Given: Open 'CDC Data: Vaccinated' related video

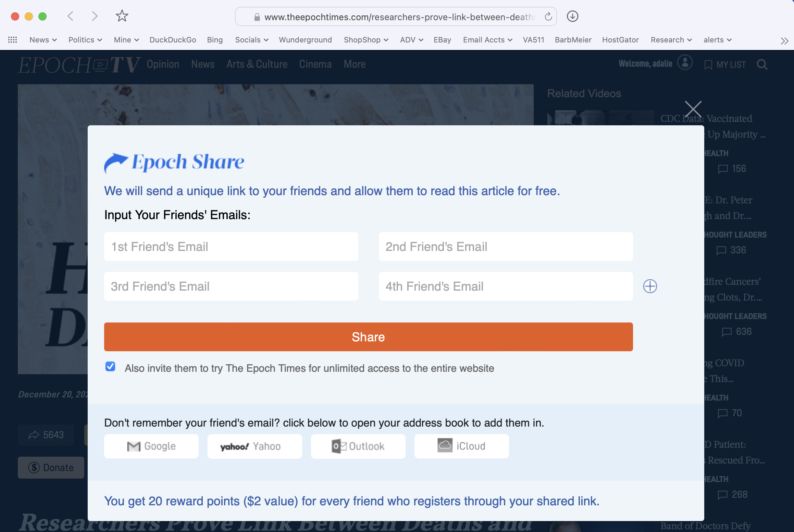Looking at the screenshot, I should [706, 118].
